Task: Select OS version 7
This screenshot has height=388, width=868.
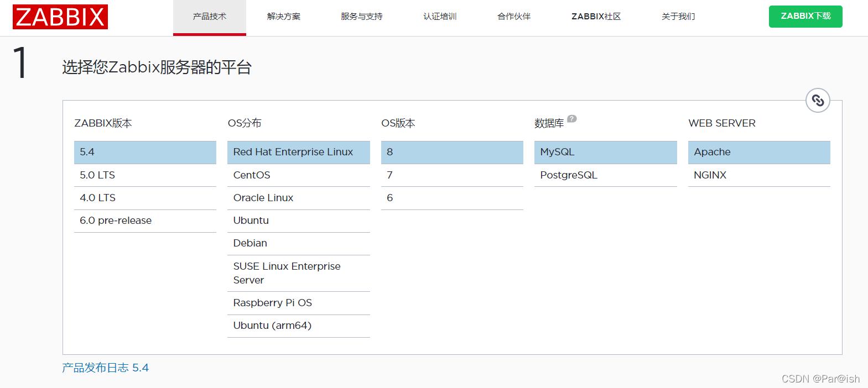Action: point(452,175)
